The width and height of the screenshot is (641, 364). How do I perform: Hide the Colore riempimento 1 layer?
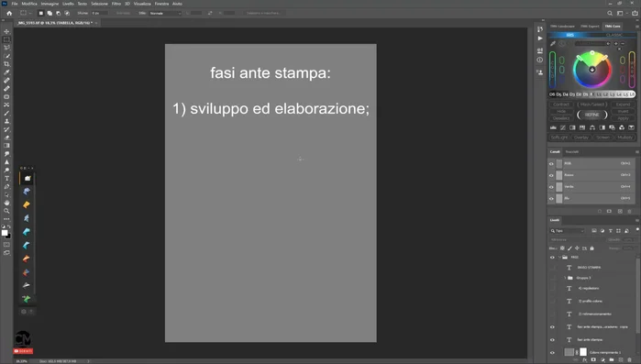(x=552, y=353)
